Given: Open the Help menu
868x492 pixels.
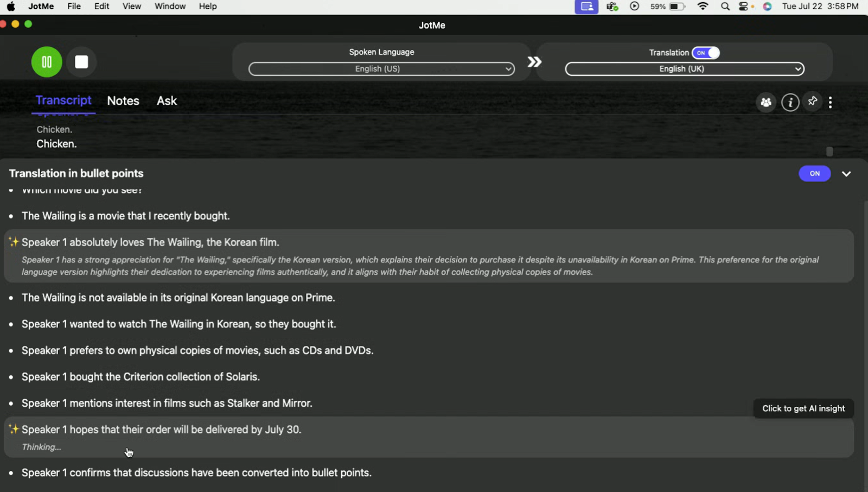Looking at the screenshot, I should pos(208,7).
